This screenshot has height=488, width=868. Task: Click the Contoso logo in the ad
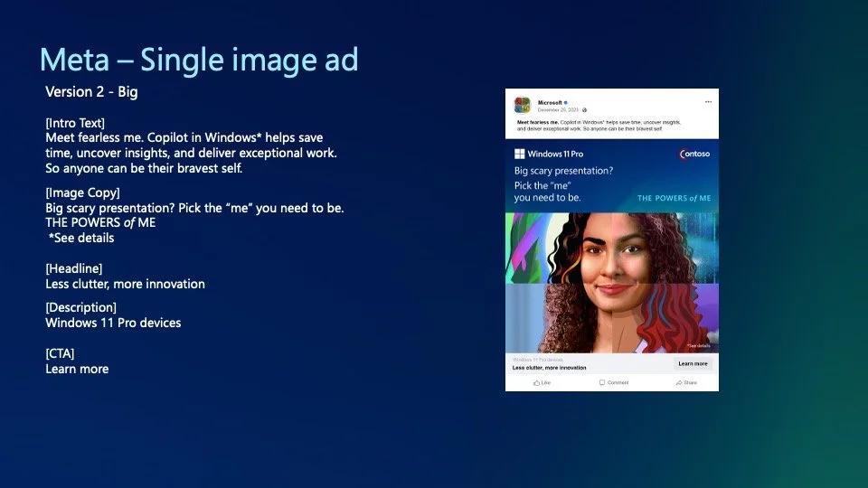[x=694, y=154]
